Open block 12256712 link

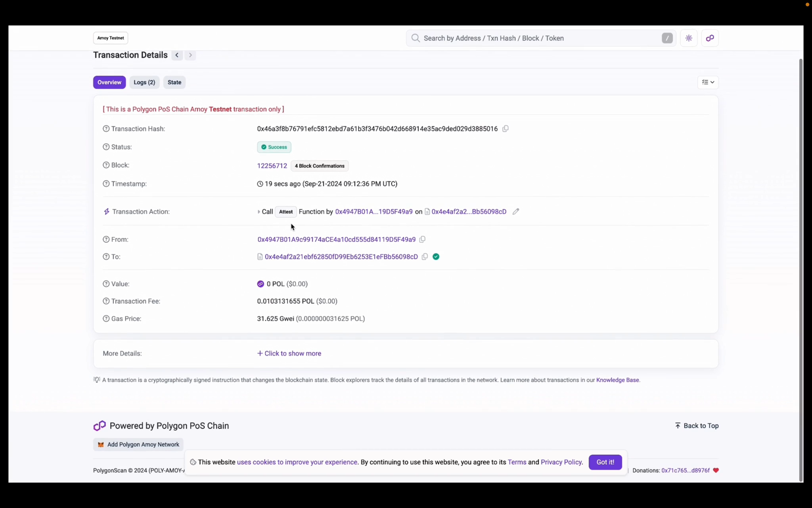point(272,166)
